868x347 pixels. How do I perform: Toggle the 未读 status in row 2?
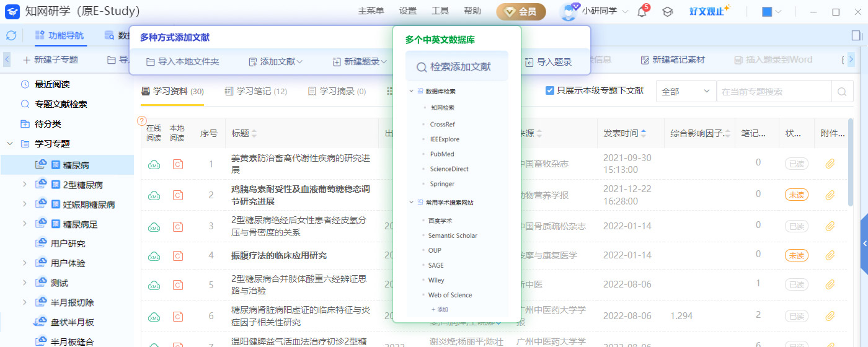796,195
